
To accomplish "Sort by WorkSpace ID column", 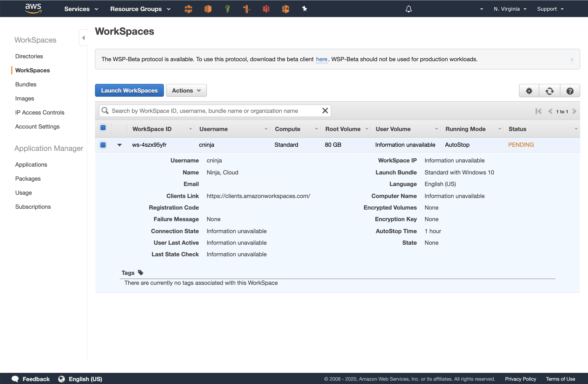I will click(162, 129).
